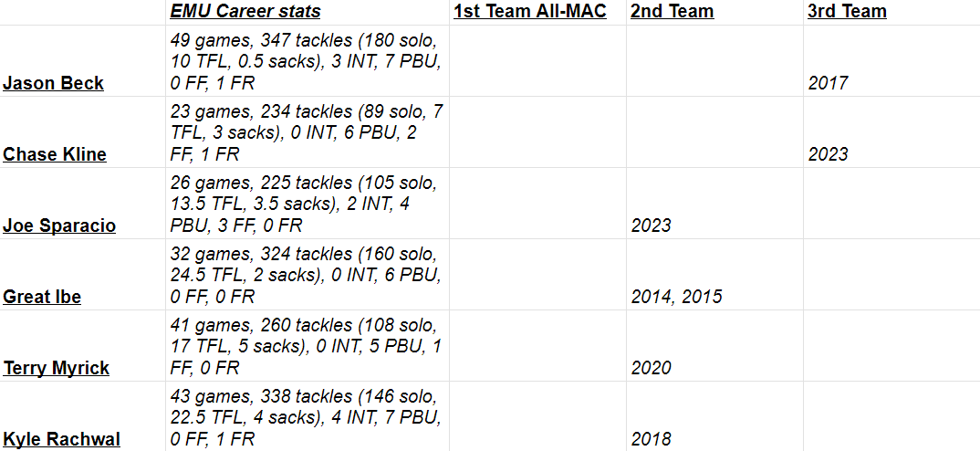Click Terry Myrick's 2020 2nd Team cell
Image resolution: width=980 pixels, height=451 pixels.
point(651,368)
